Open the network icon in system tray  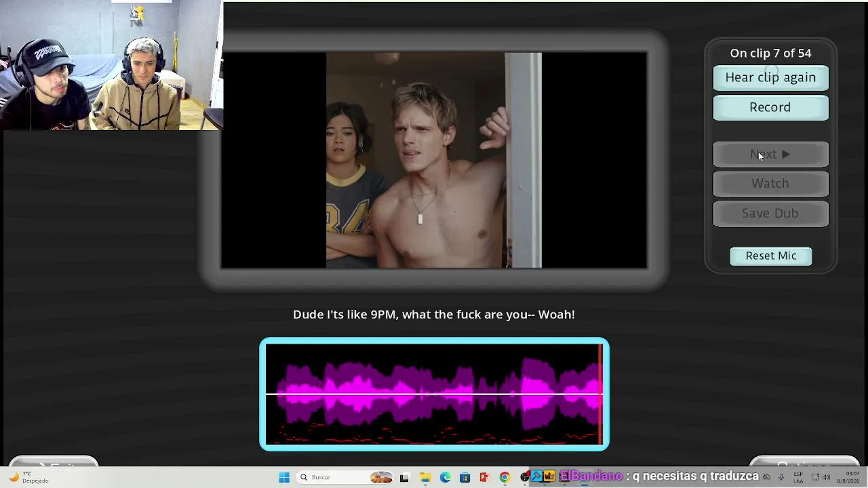(815, 477)
